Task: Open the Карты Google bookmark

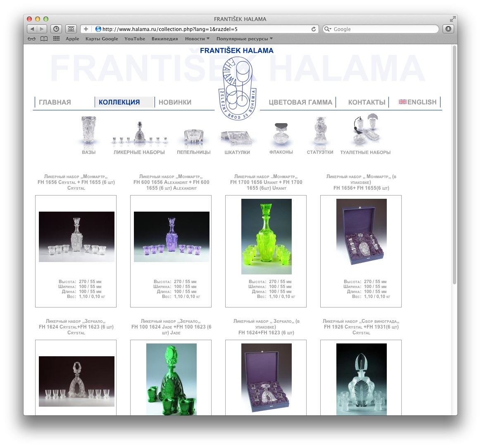Action: coord(102,39)
